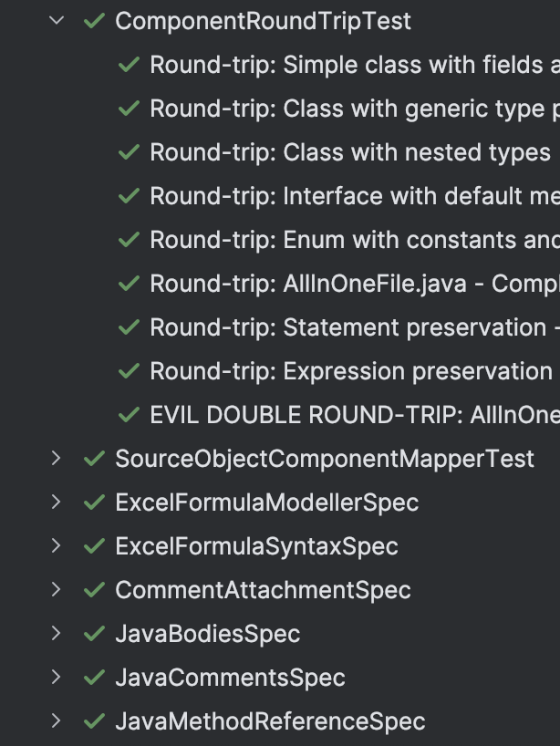Screen dimensions: 560x746
Task: Select the JavaMethodReferenceSpec test entry
Action: pyautogui.click(x=270, y=721)
